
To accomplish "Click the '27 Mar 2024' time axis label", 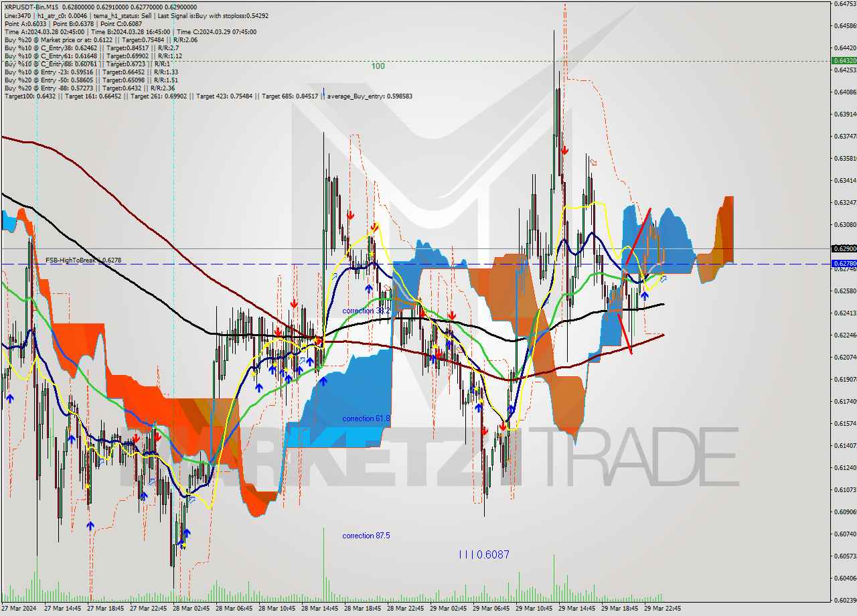I will (20, 609).
